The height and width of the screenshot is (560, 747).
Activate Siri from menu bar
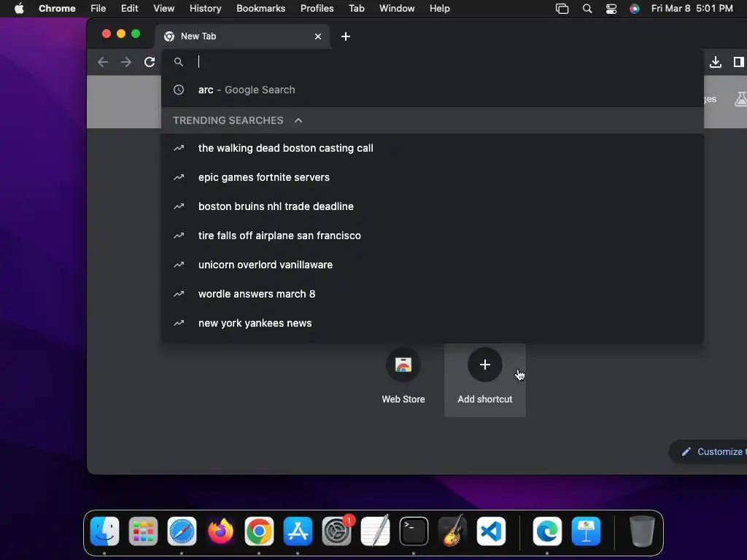635,9
